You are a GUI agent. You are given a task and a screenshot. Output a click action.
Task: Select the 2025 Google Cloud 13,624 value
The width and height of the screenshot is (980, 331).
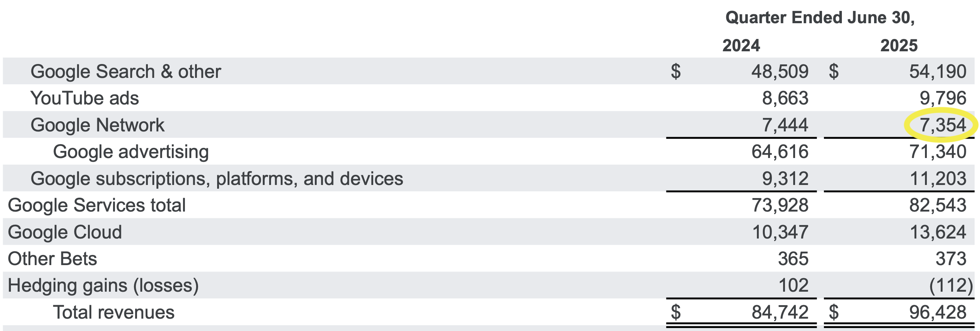pyautogui.click(x=938, y=232)
